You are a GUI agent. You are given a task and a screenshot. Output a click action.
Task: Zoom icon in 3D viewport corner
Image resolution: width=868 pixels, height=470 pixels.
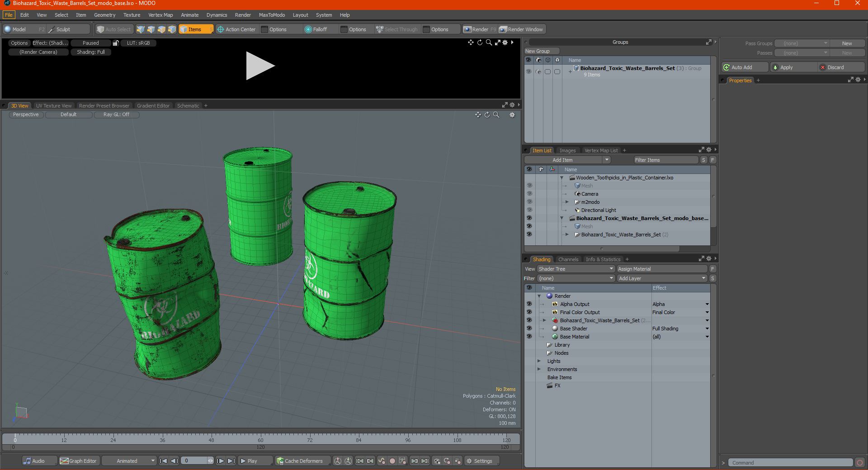496,115
